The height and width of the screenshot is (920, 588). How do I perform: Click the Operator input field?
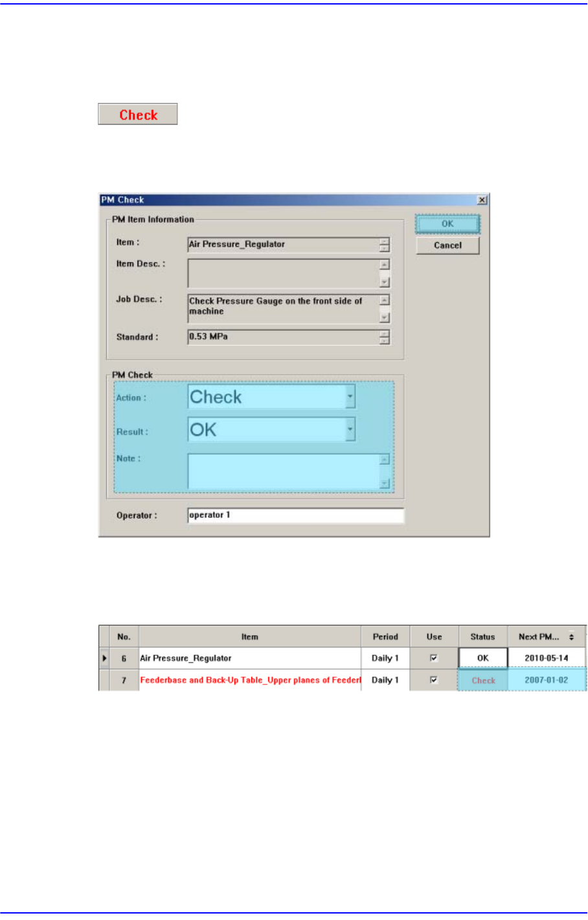coord(295,515)
